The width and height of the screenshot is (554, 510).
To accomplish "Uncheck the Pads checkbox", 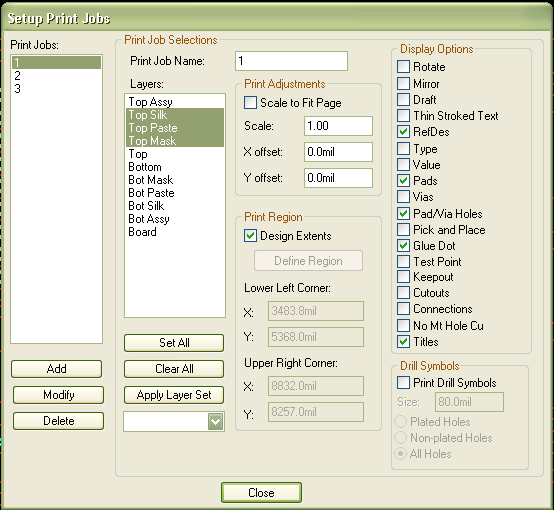I will pos(403,181).
